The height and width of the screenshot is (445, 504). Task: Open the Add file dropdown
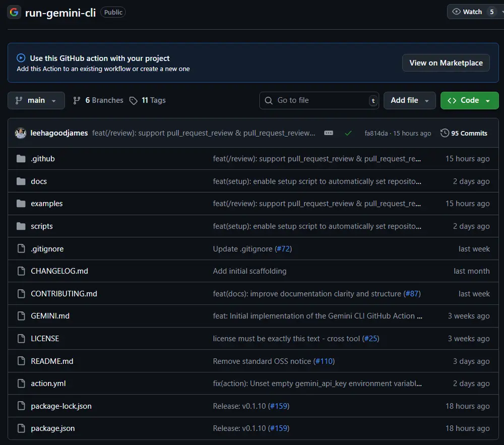(x=409, y=100)
